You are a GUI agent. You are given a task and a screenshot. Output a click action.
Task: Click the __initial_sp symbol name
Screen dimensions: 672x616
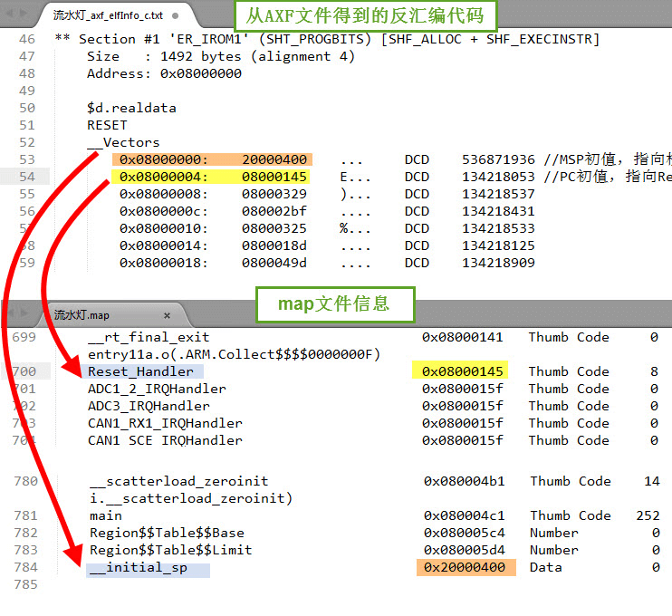pyautogui.click(x=140, y=568)
